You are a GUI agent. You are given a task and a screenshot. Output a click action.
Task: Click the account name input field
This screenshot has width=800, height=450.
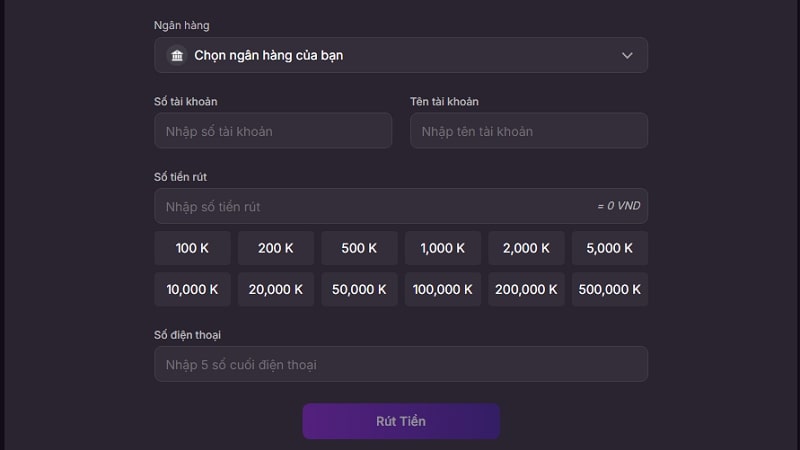528,131
